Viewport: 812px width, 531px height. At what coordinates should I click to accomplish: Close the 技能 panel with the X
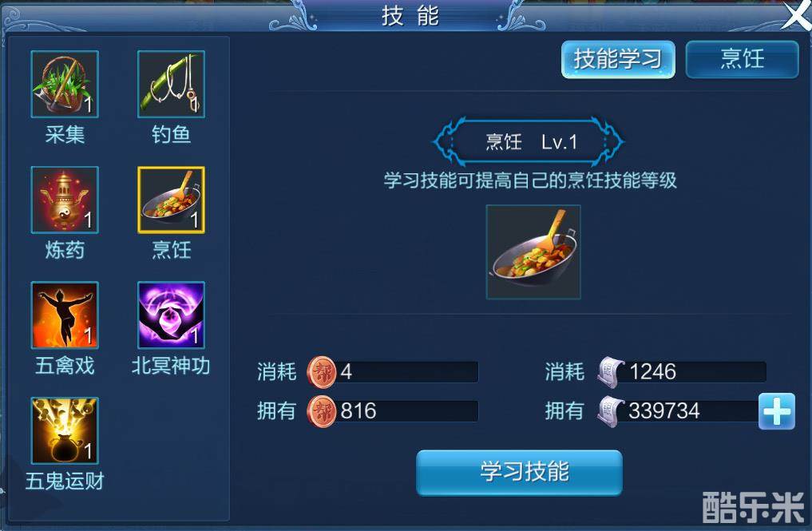point(797,15)
